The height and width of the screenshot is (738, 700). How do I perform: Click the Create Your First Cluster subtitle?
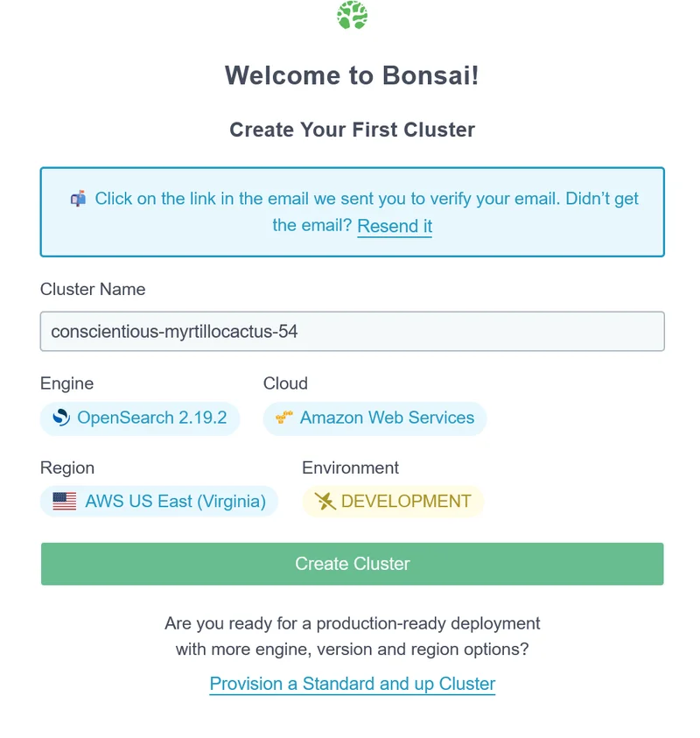tap(351, 130)
